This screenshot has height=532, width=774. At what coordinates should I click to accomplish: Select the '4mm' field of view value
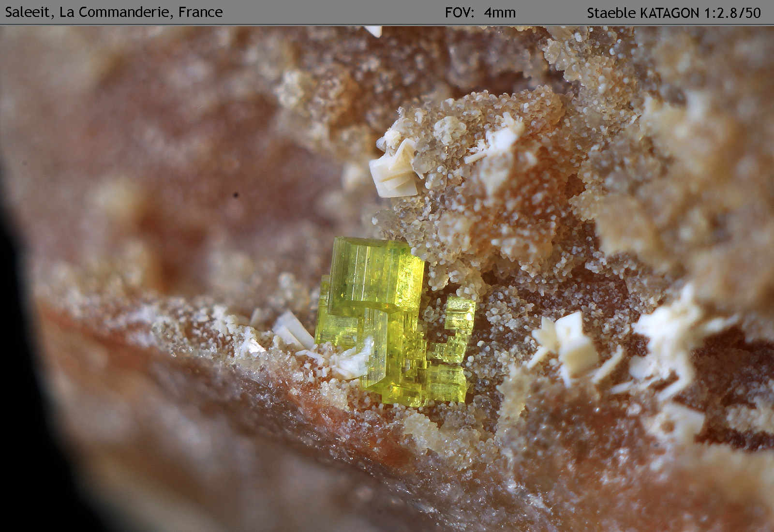[x=500, y=13]
